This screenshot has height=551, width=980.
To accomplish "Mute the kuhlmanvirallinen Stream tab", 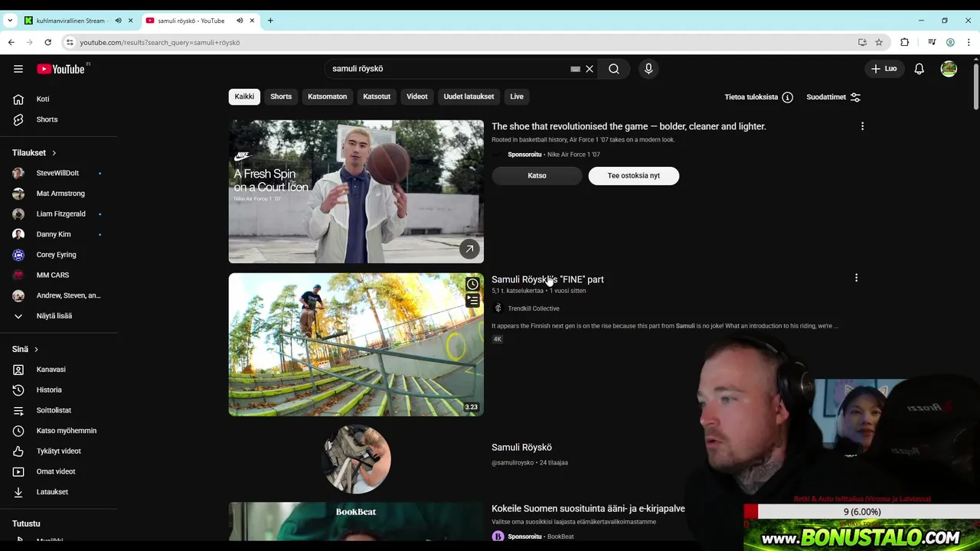I will click(x=118, y=21).
